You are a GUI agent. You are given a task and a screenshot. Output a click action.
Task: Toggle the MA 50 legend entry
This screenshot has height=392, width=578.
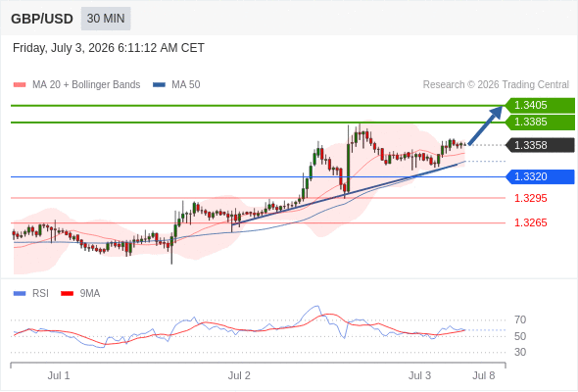pos(176,85)
